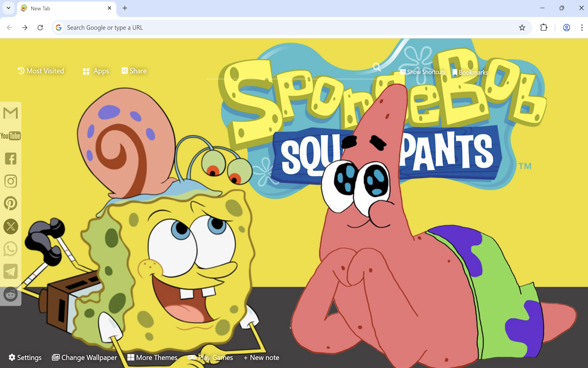Viewport: 588px width, 368px height.
Task: Click Change Wallpaper at the bottom
Action: coord(85,357)
